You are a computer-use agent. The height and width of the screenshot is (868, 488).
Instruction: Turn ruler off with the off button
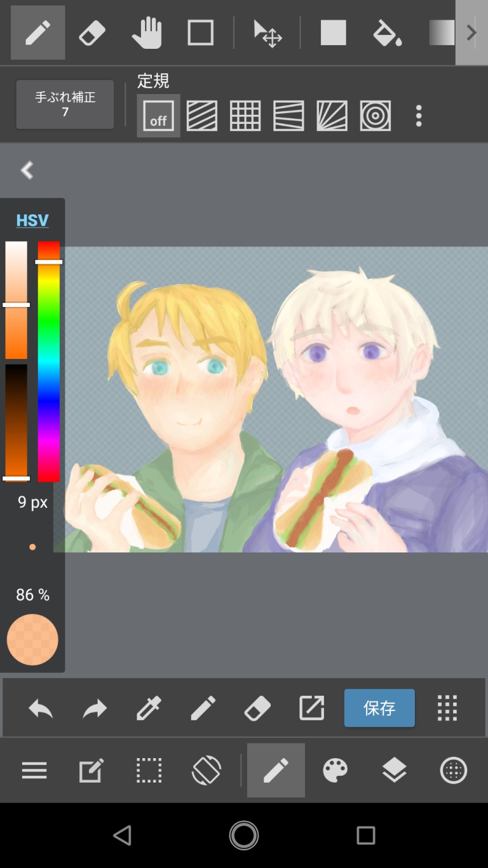[158, 115]
